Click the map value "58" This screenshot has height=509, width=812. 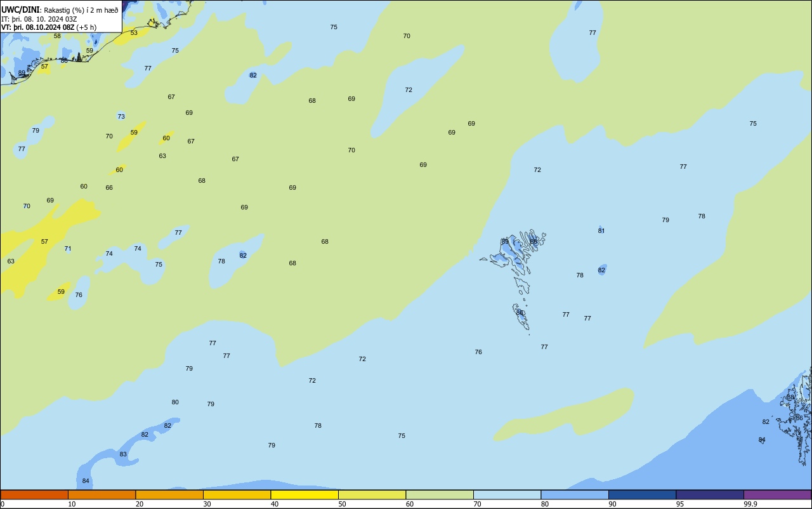pos(57,36)
